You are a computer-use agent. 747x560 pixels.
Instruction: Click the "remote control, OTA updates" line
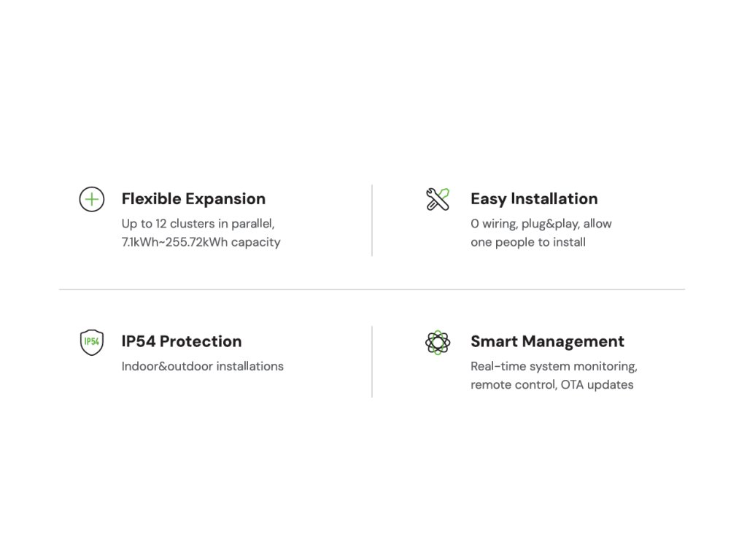(551, 384)
